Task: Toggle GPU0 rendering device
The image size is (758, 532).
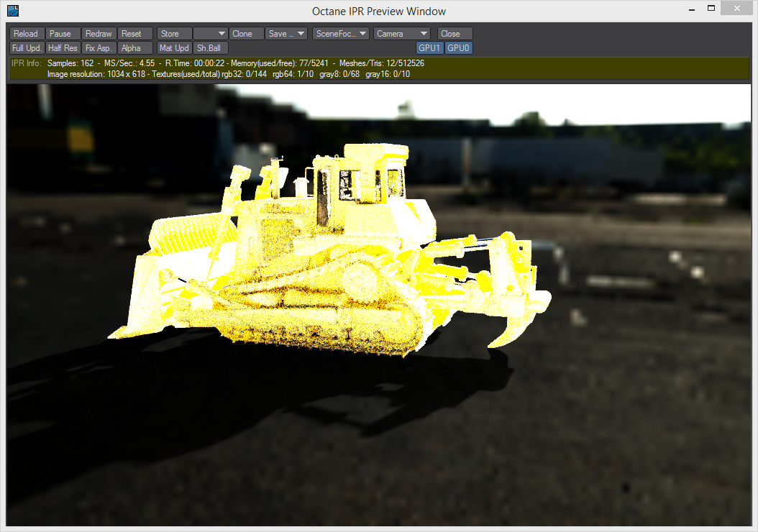Action: tap(458, 48)
